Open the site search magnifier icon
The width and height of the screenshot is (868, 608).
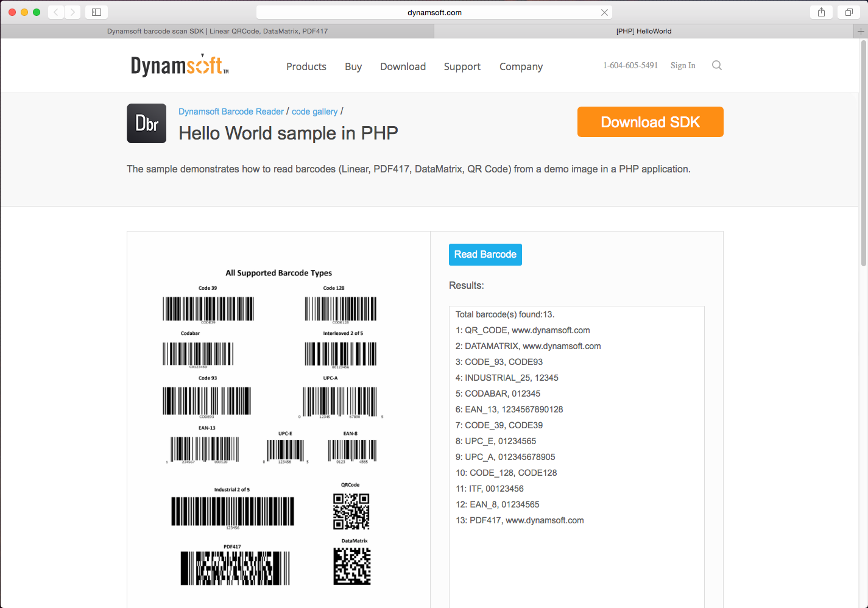click(x=716, y=65)
